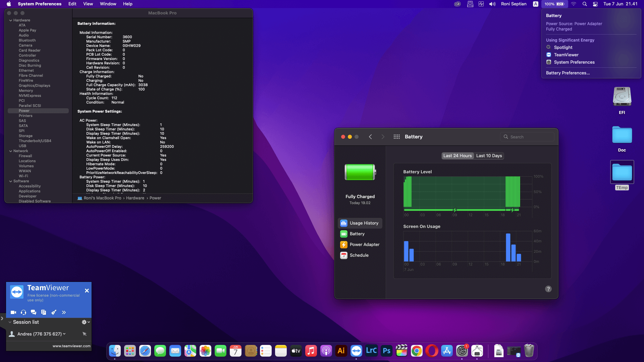Show all preferences grid icon
The image size is (644, 362).
(396, 137)
